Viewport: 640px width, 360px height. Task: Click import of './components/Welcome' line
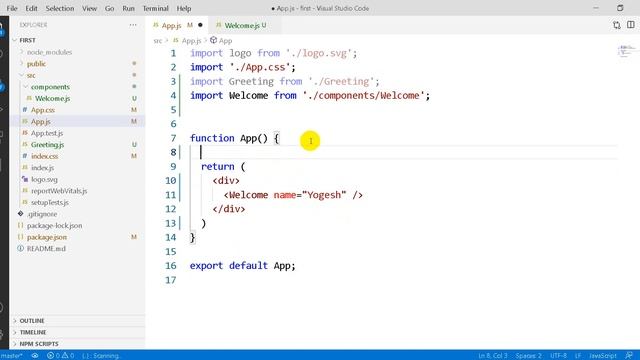pyautogui.click(x=310, y=96)
